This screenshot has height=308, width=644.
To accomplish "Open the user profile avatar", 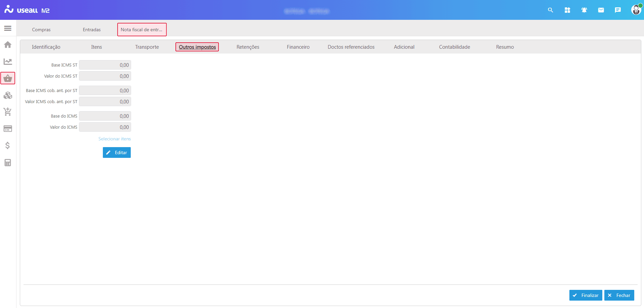I will point(636,10).
